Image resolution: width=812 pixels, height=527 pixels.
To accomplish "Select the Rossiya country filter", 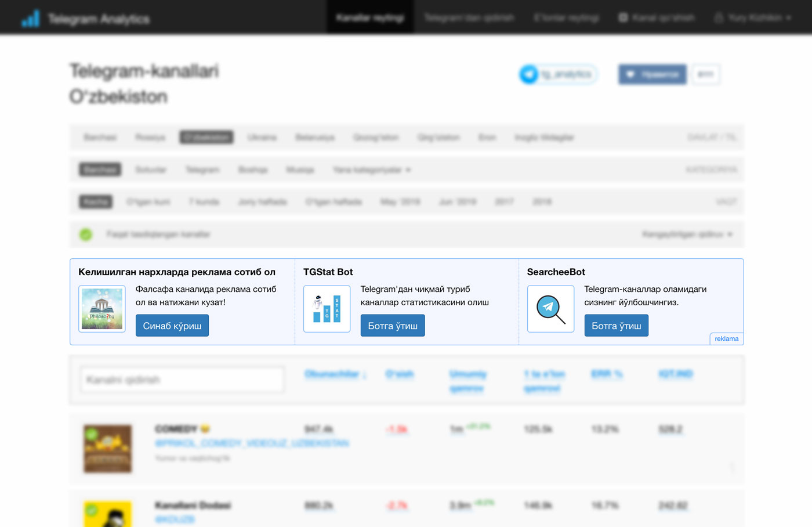I will coord(150,138).
